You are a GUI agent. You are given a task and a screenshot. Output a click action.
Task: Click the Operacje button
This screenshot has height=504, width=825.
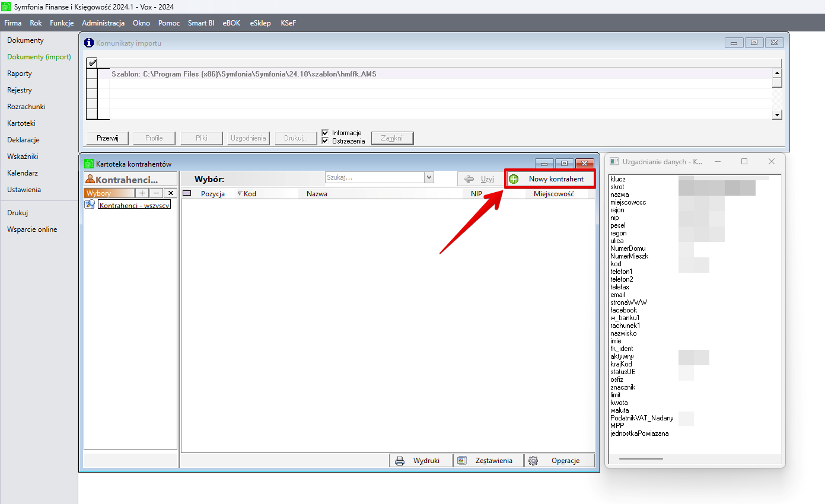[559, 461]
